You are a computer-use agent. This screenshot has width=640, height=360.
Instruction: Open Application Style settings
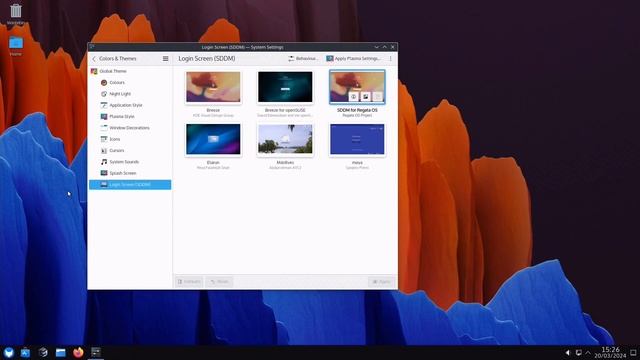click(x=130, y=105)
